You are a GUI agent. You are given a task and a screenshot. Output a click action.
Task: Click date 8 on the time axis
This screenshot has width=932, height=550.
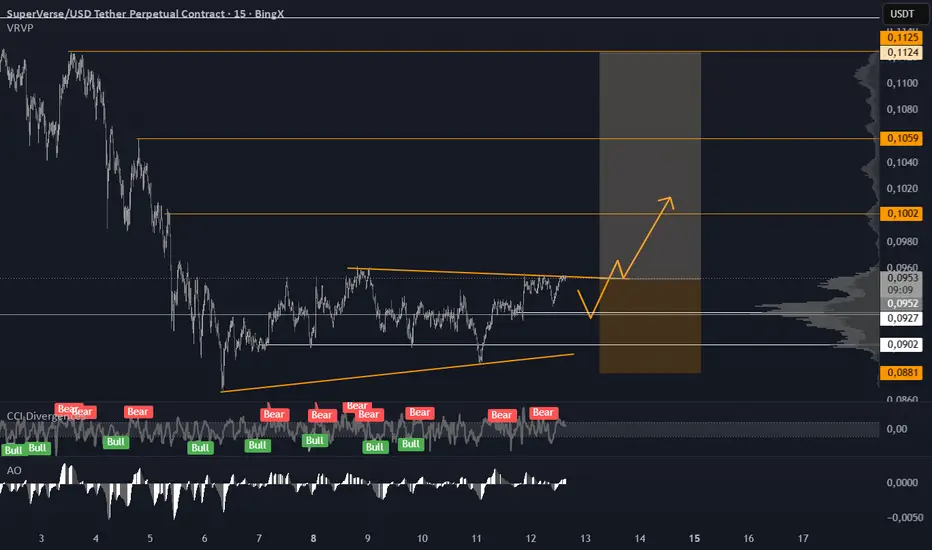(x=313, y=539)
